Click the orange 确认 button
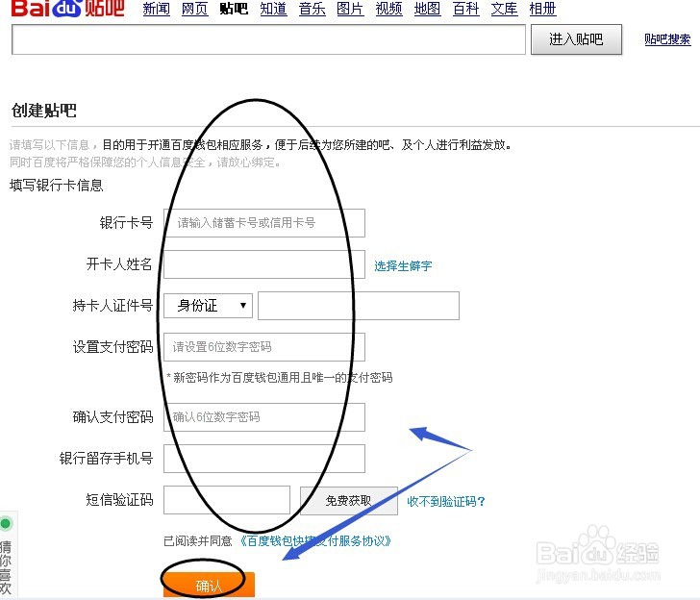Viewport: 700px width, 600px height. point(209,586)
